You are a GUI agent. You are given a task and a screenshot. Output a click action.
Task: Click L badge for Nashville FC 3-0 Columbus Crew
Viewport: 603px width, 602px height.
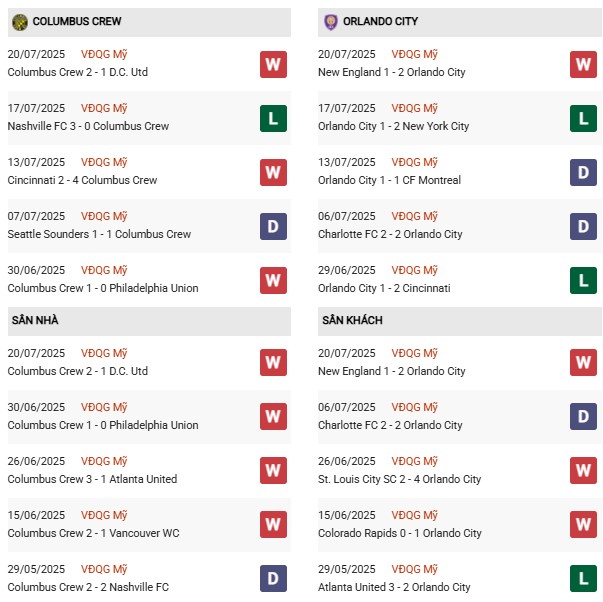273,118
